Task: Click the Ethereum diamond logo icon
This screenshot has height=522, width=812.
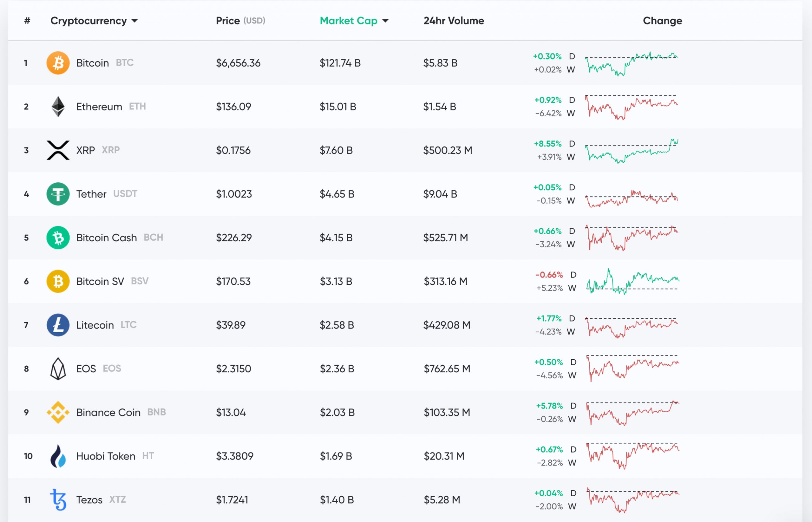Action: click(x=58, y=107)
